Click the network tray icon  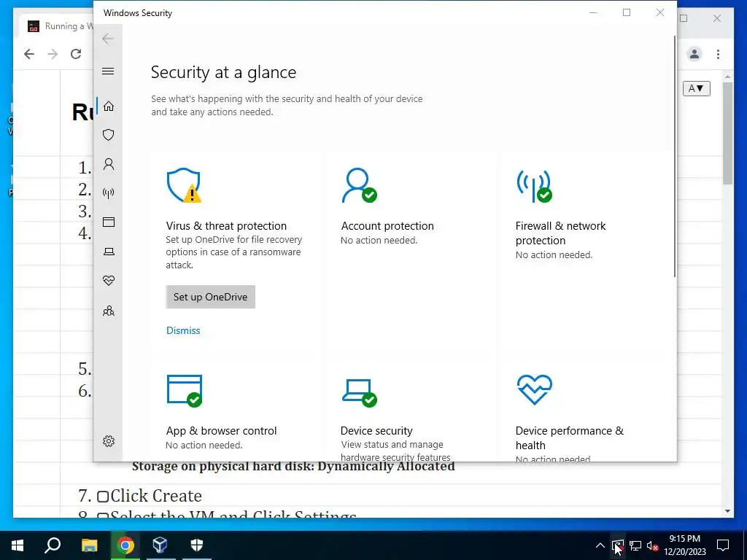tap(635, 545)
